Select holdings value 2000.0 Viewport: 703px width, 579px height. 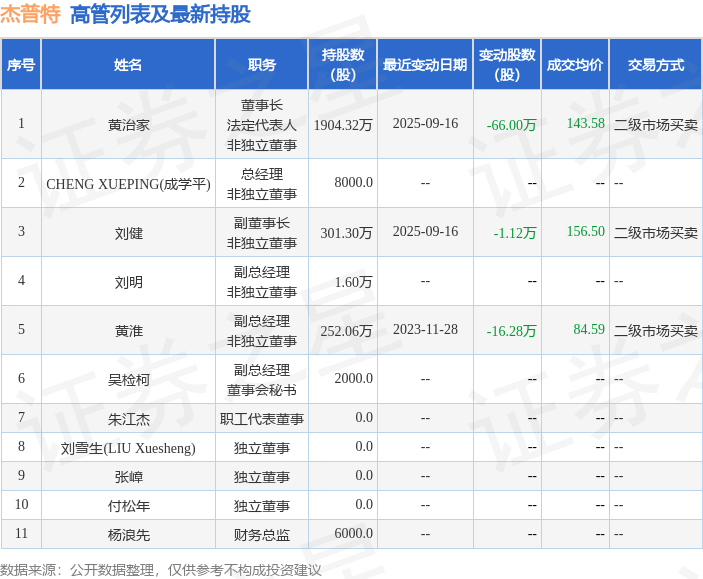(x=353, y=378)
